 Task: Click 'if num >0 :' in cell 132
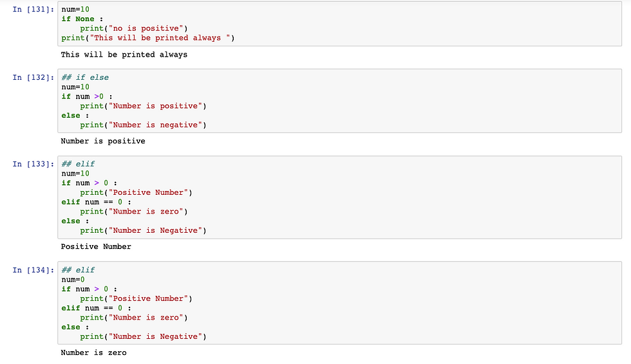point(87,96)
